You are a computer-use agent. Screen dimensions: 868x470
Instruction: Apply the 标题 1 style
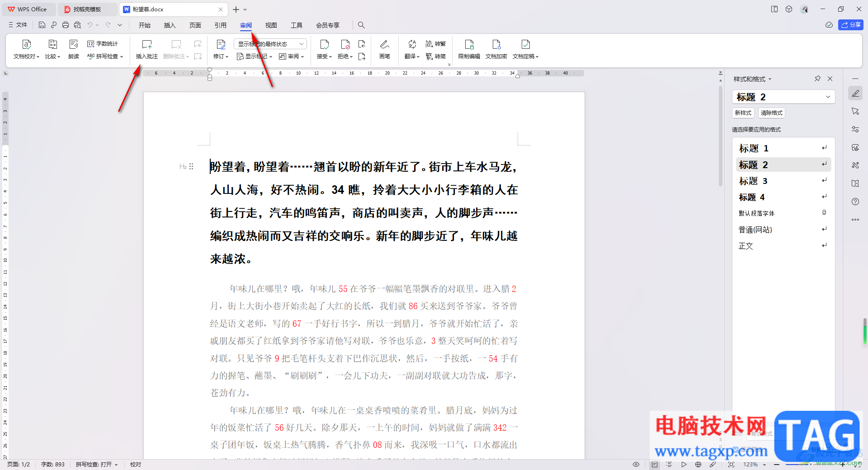coord(783,148)
